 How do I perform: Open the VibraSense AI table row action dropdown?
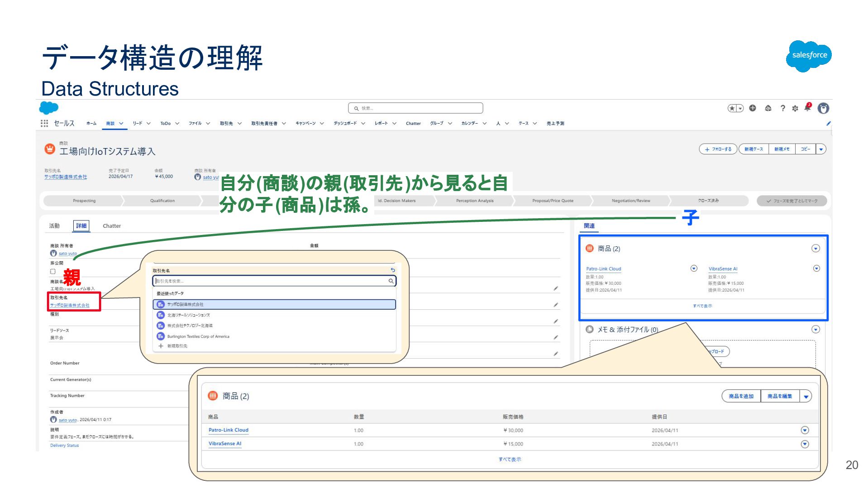point(805,444)
